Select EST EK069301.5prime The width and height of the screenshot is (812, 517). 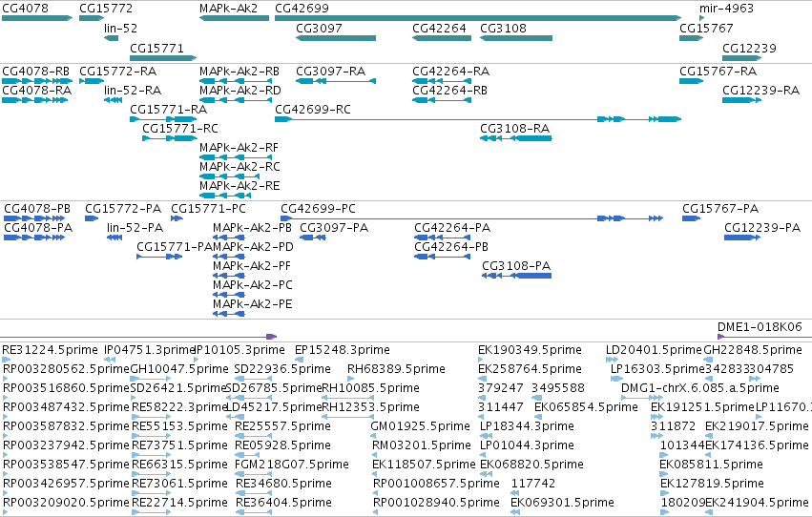coord(562,504)
